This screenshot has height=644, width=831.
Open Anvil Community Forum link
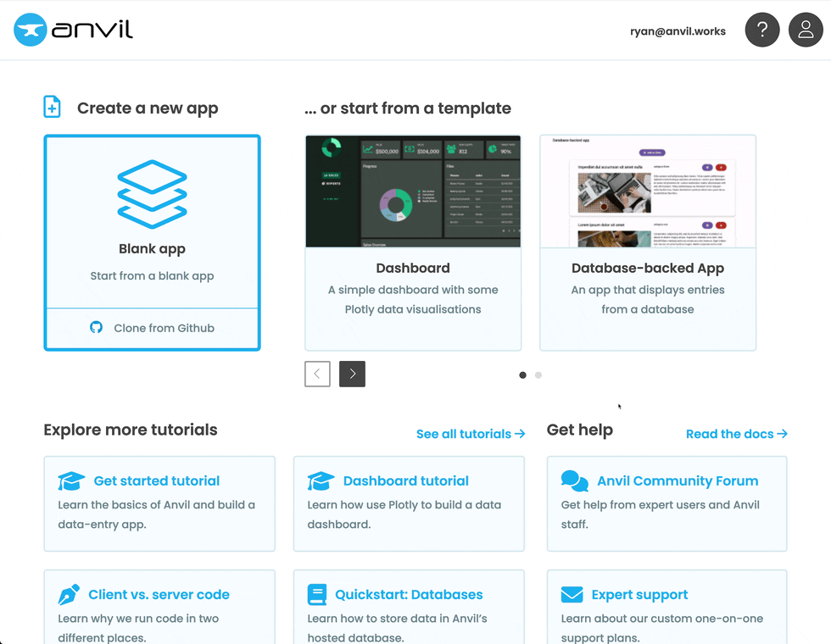tap(678, 481)
